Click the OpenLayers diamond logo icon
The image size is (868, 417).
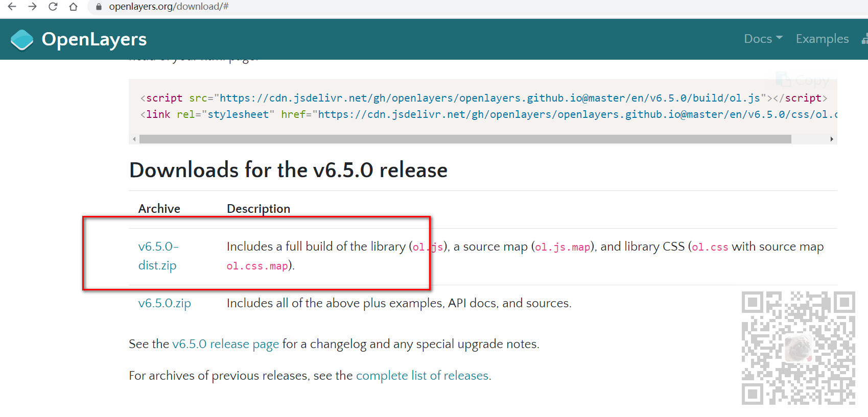(x=22, y=40)
